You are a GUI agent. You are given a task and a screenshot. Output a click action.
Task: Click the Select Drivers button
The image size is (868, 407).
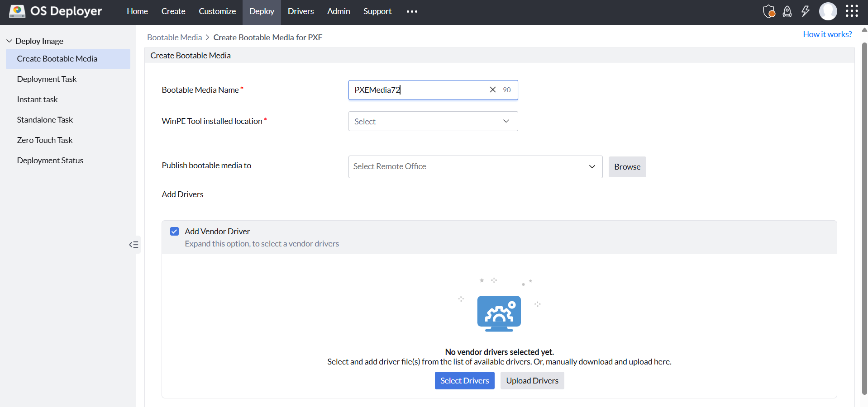click(464, 381)
